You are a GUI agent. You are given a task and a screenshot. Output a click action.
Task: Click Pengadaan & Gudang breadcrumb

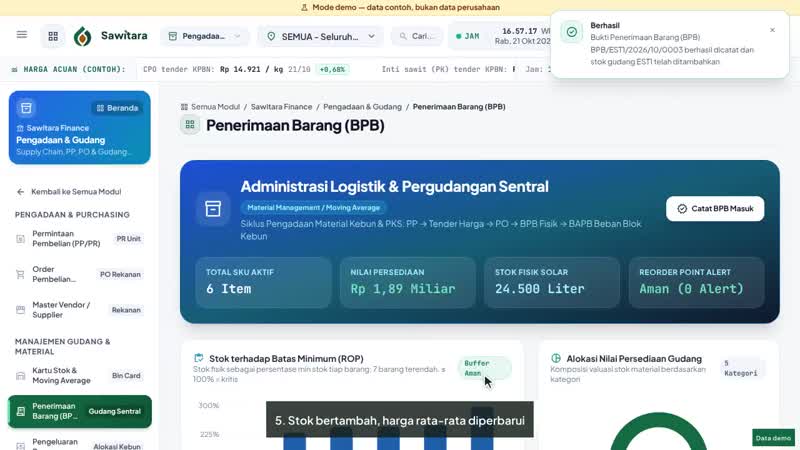(x=362, y=107)
